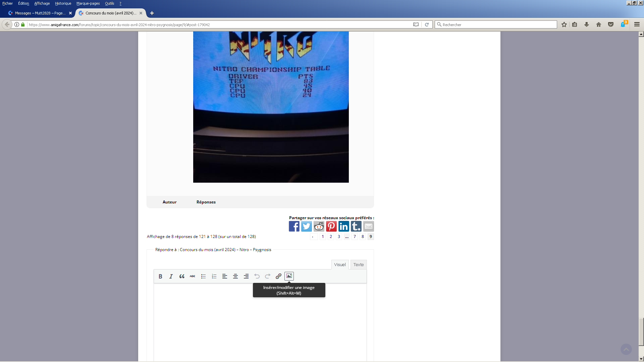Close the Concours du mois tab
The image size is (644, 362).
click(141, 13)
